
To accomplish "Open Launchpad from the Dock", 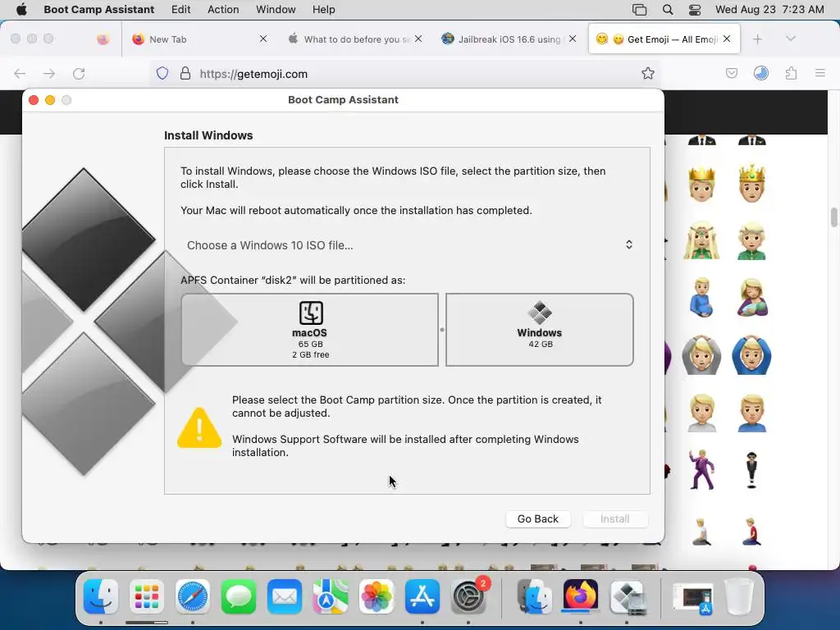I will 146,596.
